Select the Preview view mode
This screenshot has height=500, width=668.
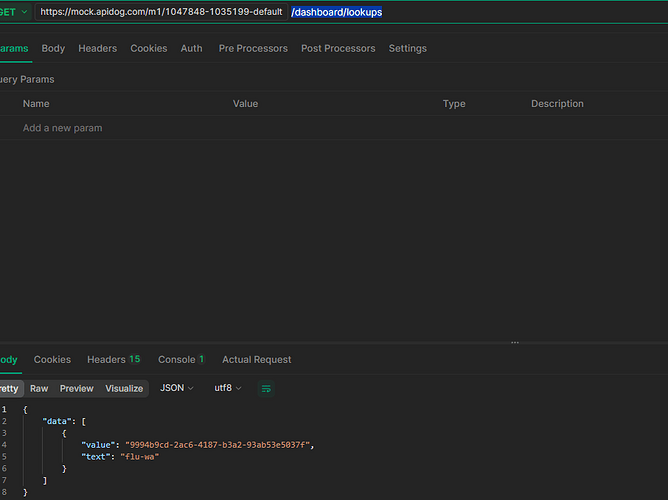(x=77, y=389)
